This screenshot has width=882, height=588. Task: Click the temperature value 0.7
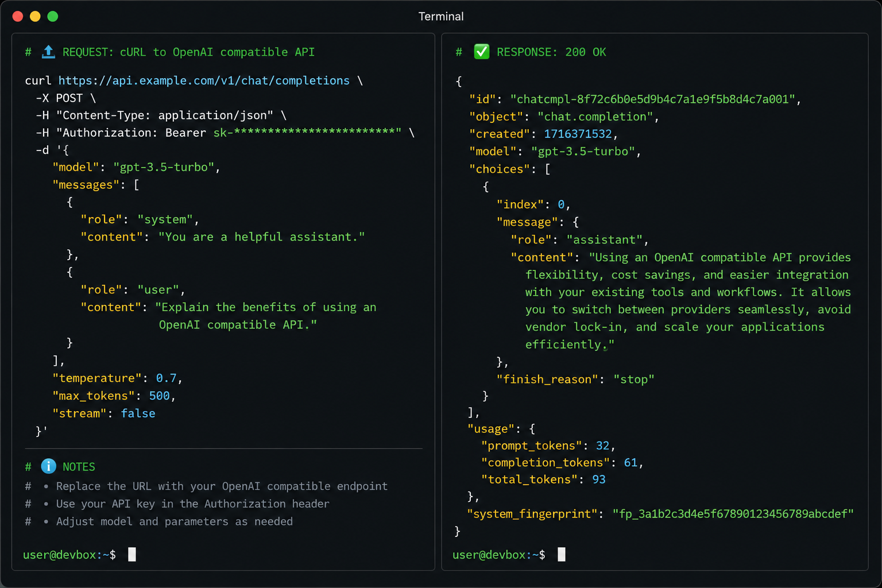point(166,378)
